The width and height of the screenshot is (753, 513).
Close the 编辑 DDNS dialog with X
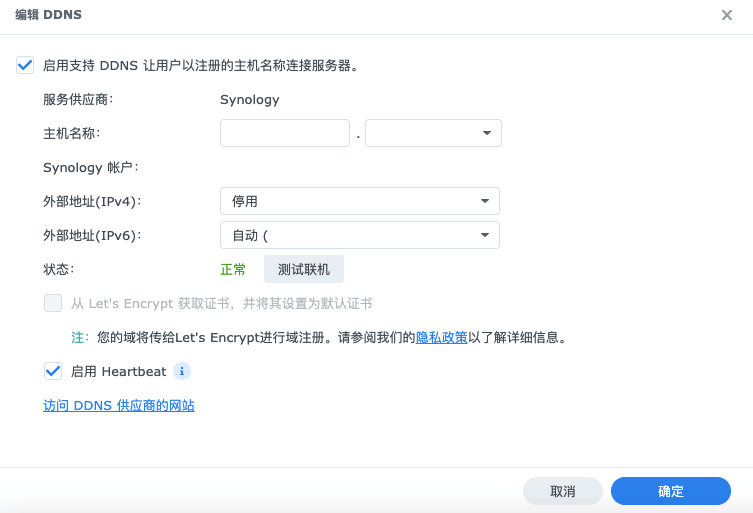(727, 15)
